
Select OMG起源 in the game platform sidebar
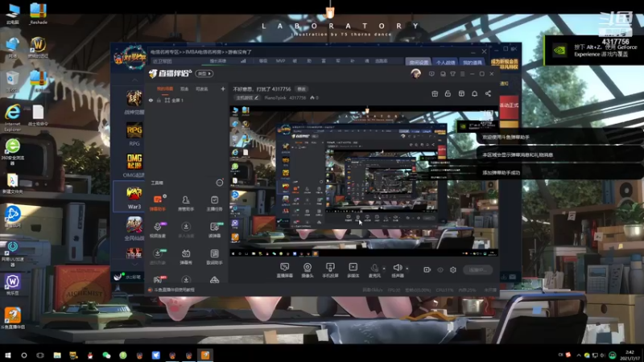tap(134, 166)
